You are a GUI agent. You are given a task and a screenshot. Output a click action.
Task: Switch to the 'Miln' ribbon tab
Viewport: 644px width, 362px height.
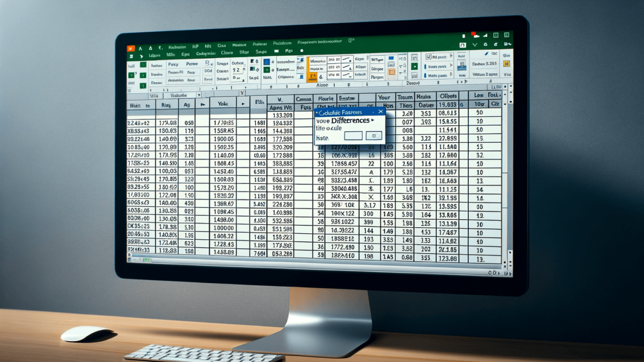click(x=171, y=54)
